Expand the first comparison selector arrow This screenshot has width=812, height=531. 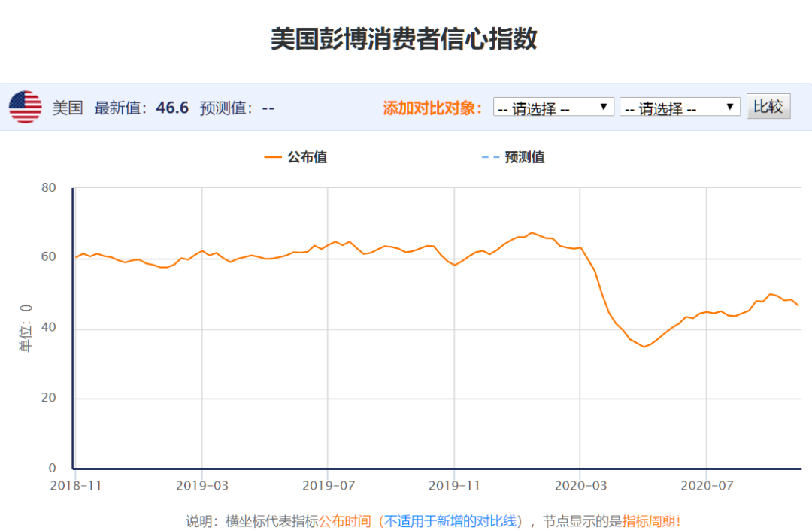click(605, 106)
